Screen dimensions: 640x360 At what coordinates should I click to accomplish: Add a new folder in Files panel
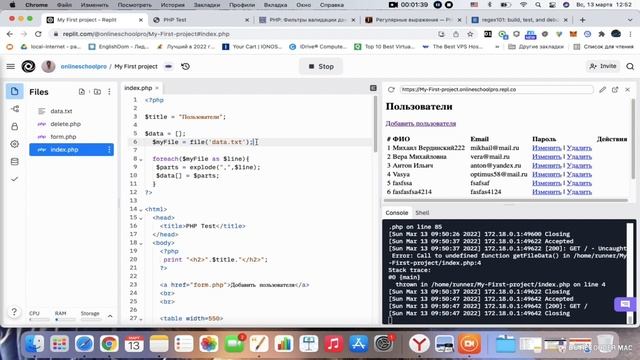[x=97, y=92]
